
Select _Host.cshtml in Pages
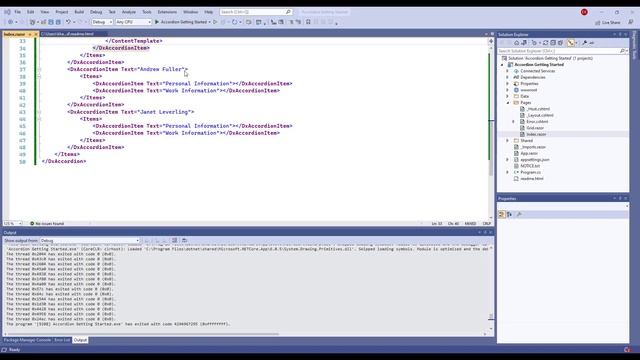tap(538, 109)
